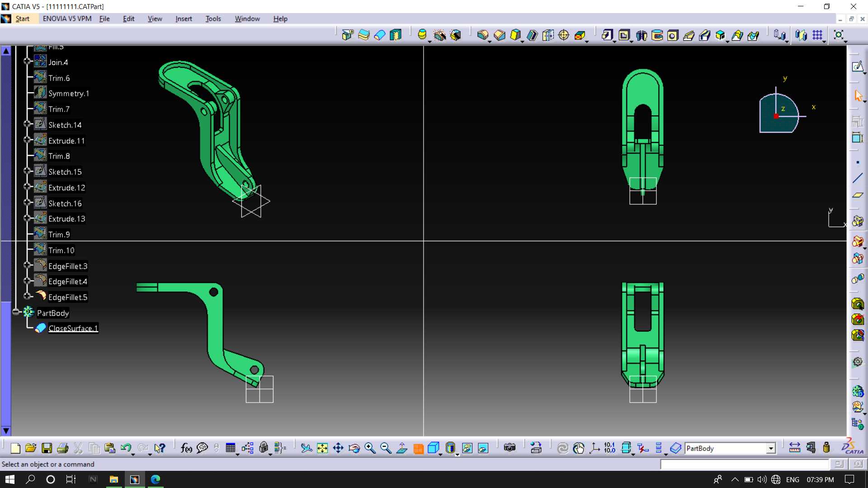Click the Line tool in right toolbar

[858, 178]
